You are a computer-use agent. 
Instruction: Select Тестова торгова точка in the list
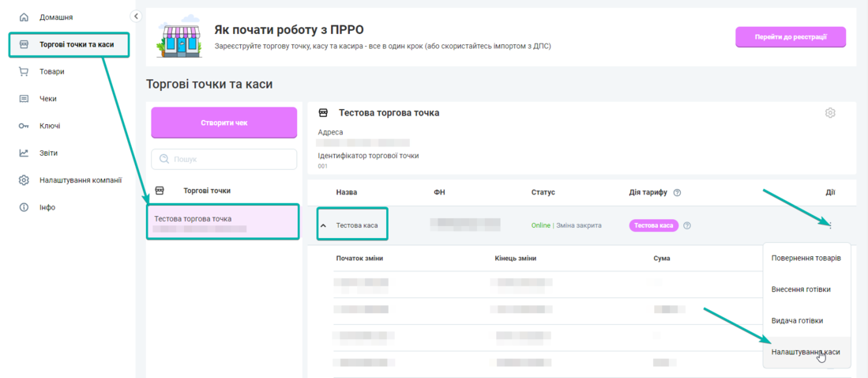pos(223,222)
